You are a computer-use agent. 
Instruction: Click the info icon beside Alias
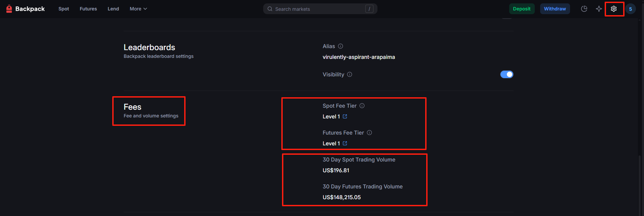point(340,46)
